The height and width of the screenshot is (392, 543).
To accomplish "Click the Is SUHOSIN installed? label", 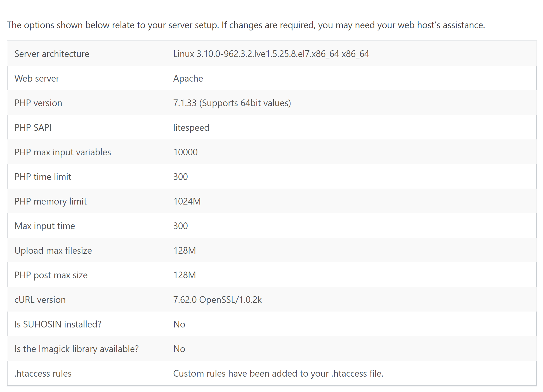I will [x=58, y=324].
